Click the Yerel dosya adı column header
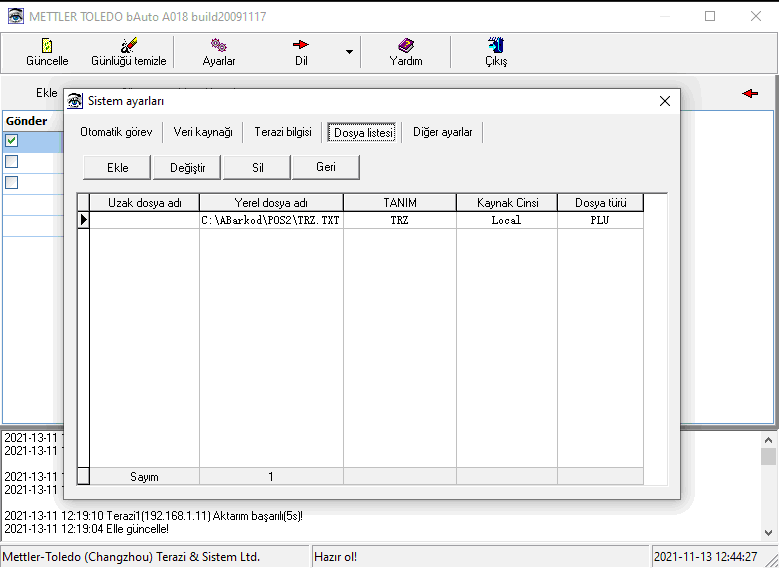The image size is (779, 568). point(271,203)
